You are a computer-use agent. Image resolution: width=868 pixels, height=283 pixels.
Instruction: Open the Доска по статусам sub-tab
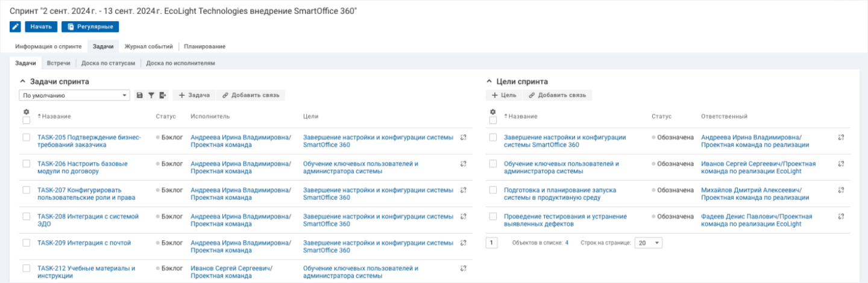[x=108, y=63]
